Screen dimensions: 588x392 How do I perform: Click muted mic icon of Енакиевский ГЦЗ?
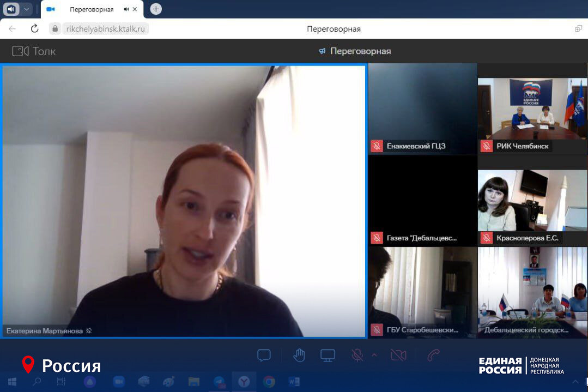click(x=377, y=146)
